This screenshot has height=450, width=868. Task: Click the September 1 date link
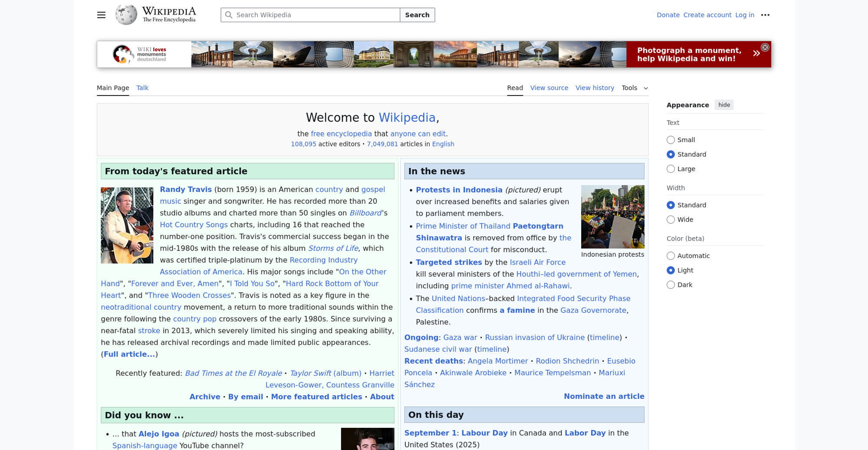pyautogui.click(x=431, y=433)
